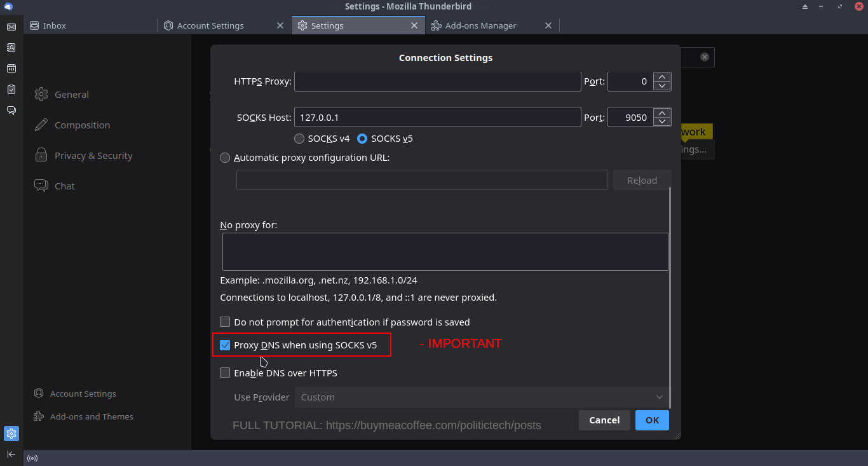The width and height of the screenshot is (868, 466).
Task: Open the Tasks space icon
Action: point(11,90)
